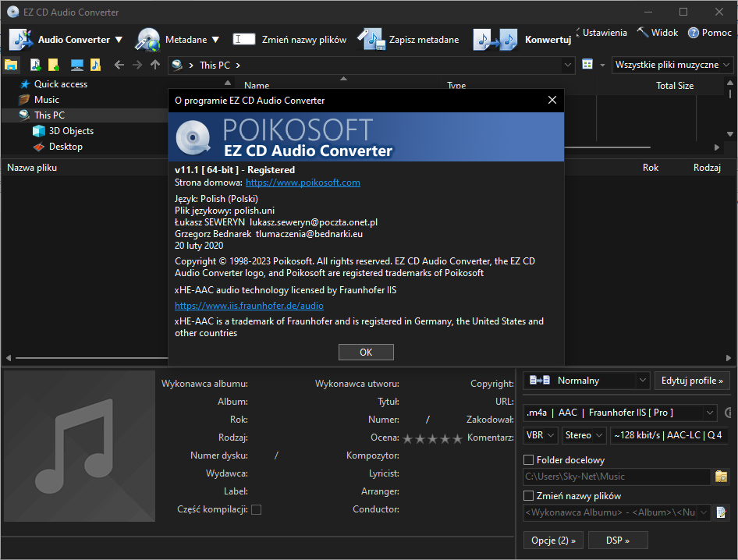Click the DSP button
Image resolution: width=738 pixels, height=560 pixels.
(x=618, y=541)
